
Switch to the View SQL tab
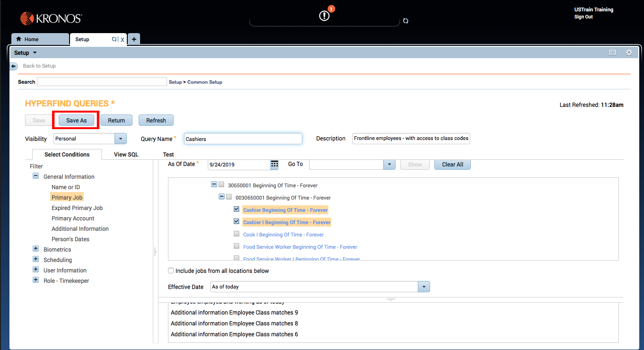click(x=126, y=155)
